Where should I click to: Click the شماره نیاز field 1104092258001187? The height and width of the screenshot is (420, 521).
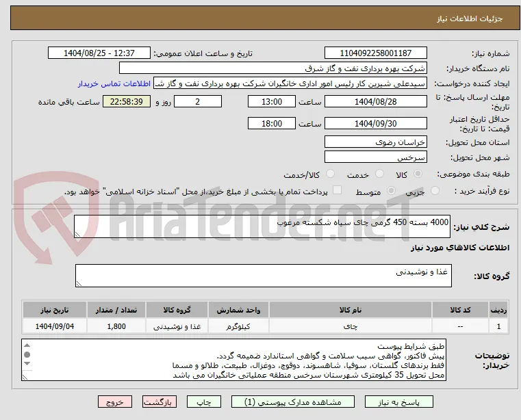[x=375, y=53]
